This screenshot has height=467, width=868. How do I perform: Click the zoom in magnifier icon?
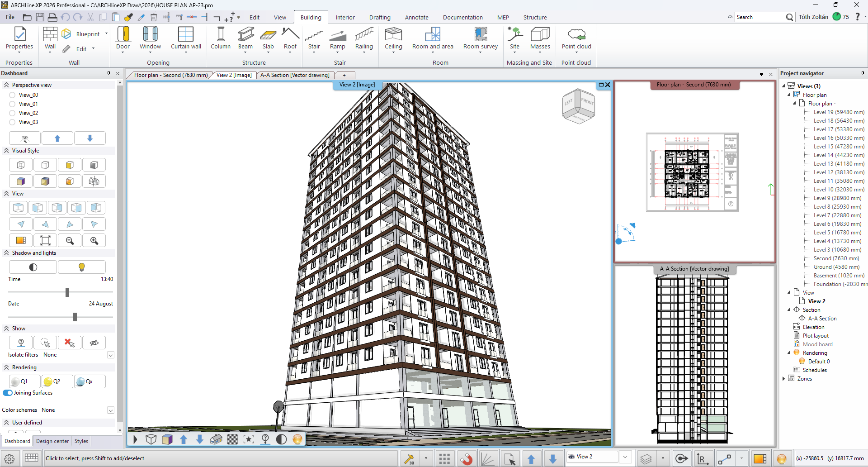[94, 241]
